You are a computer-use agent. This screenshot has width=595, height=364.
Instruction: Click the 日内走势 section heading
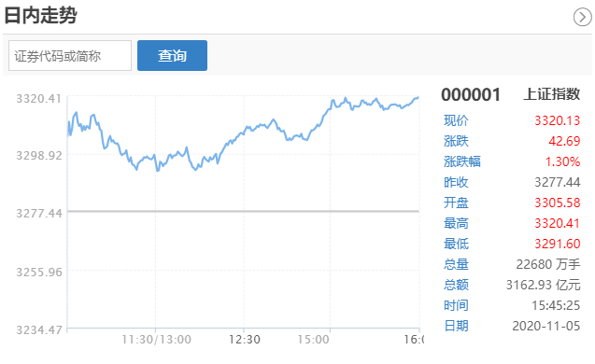pyautogui.click(x=40, y=16)
